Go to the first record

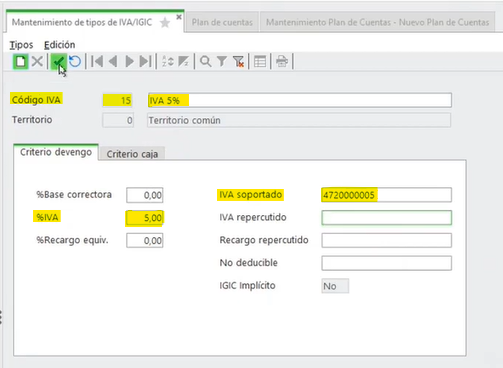[97, 61]
